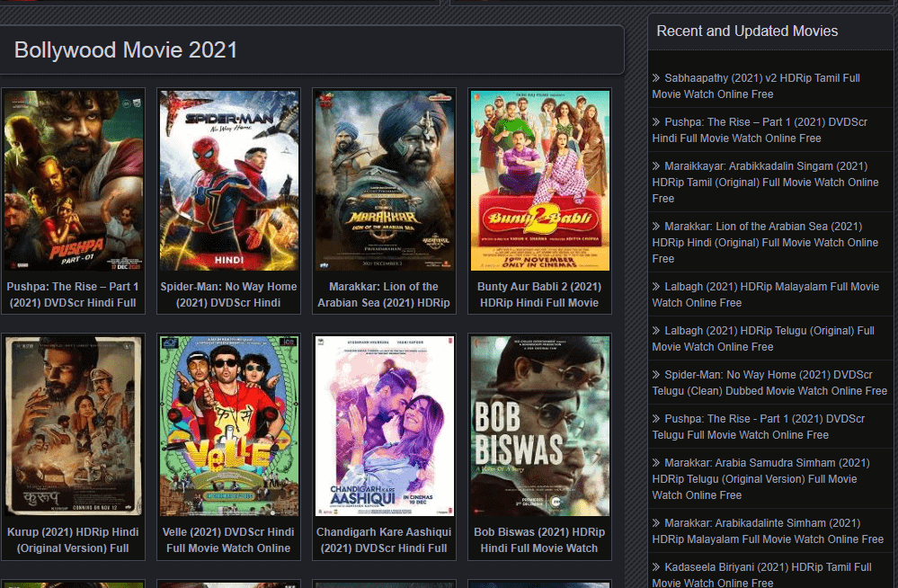
Task: Click chevron icon beside Pushpa DVDScr Hindi entry
Action: pos(656,121)
